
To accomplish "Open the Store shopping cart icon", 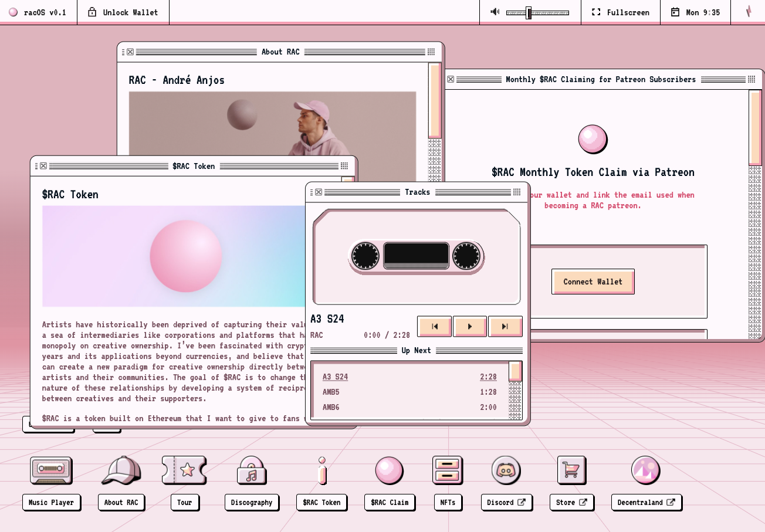I will (x=571, y=470).
